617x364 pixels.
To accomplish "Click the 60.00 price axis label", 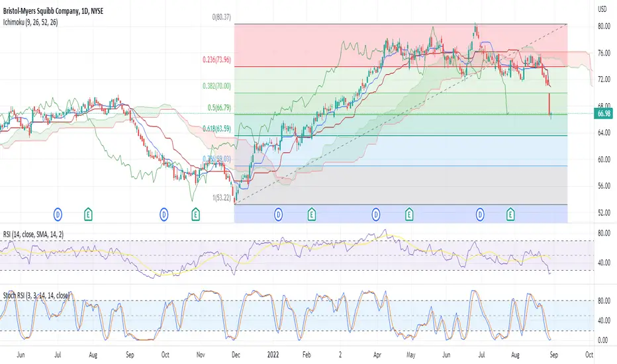I will click(x=604, y=159).
